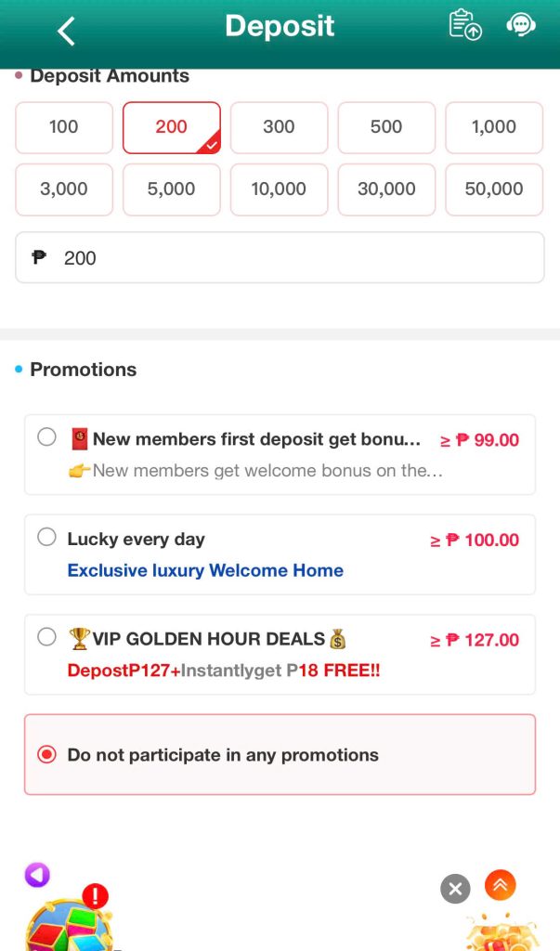560x951 pixels.
Task: Click the peso currency symbol in amount field
Action: [36, 257]
